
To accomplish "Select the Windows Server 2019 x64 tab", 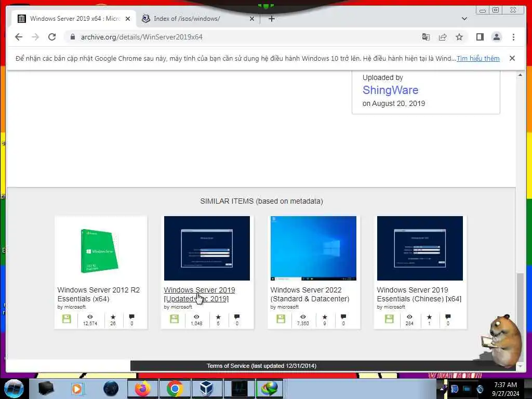I will tap(74, 19).
